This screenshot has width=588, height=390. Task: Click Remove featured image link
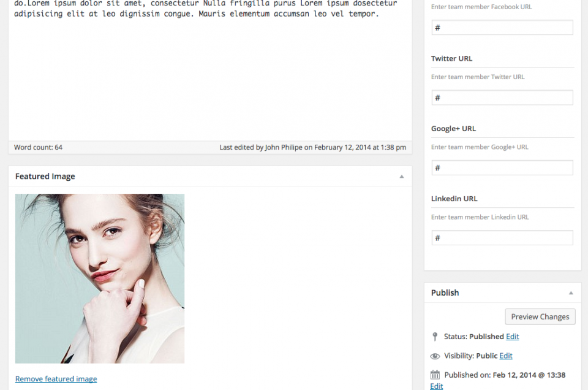tap(56, 379)
